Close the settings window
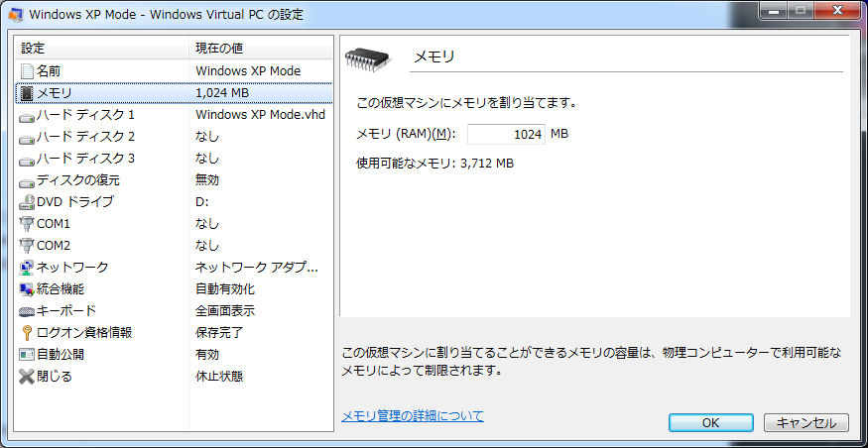868x448 pixels. [x=837, y=11]
